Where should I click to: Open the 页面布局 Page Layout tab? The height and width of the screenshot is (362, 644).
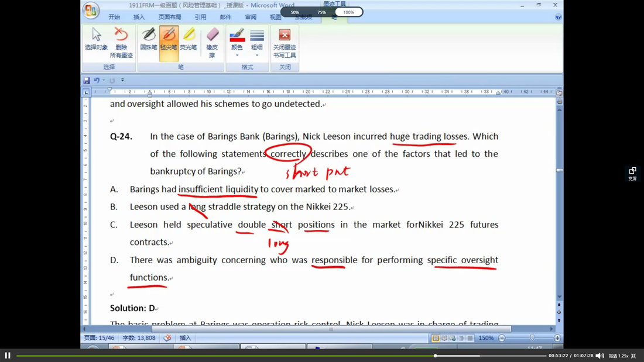[x=170, y=17]
